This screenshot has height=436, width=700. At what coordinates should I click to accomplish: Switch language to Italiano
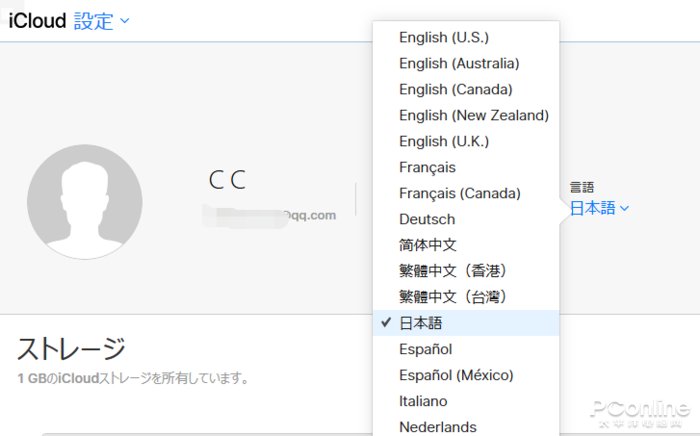click(466, 401)
